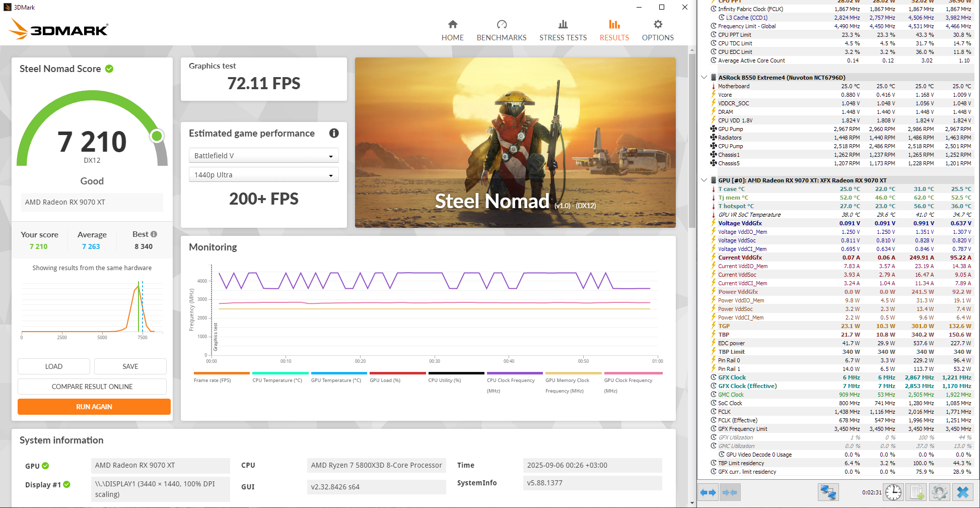Click the logging sheet-with-plus icon in HWiNFO
Viewport: 980px width, 508px height.
918,492
